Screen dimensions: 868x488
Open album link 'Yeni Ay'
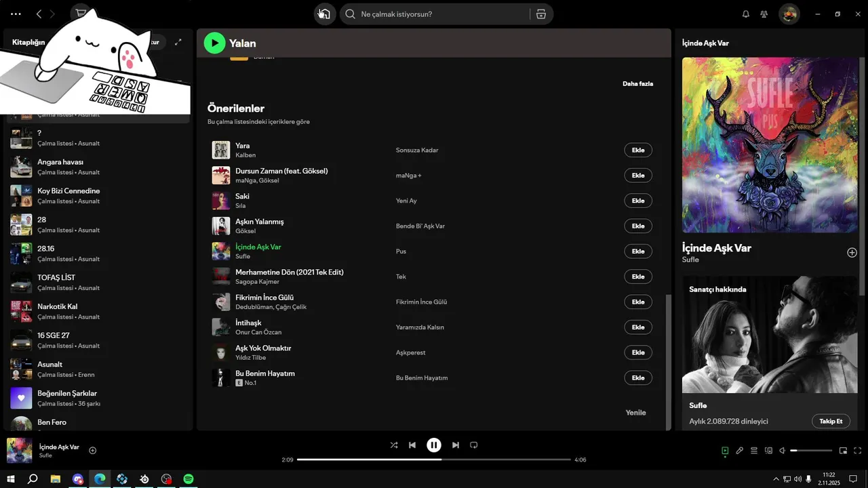[406, 201]
